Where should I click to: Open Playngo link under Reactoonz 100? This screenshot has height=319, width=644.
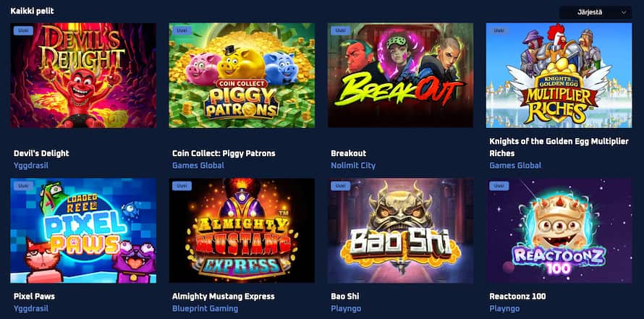(x=504, y=309)
